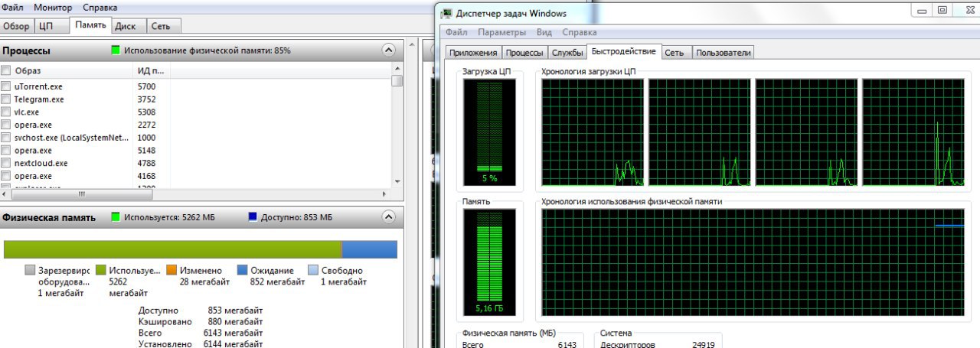This screenshot has height=348, width=980.
Task: Enable the nextcloud.exe checkbox
Action: click(x=6, y=163)
